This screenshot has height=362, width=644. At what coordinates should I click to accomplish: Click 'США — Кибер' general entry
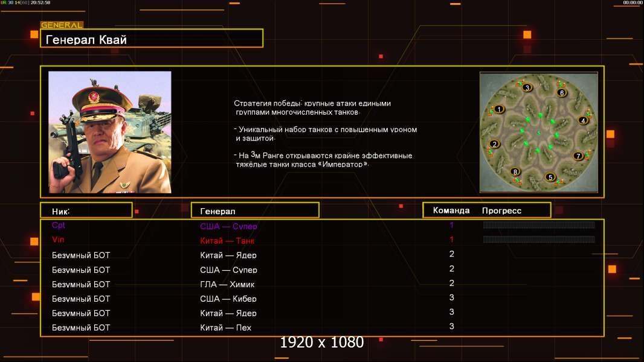tap(228, 299)
